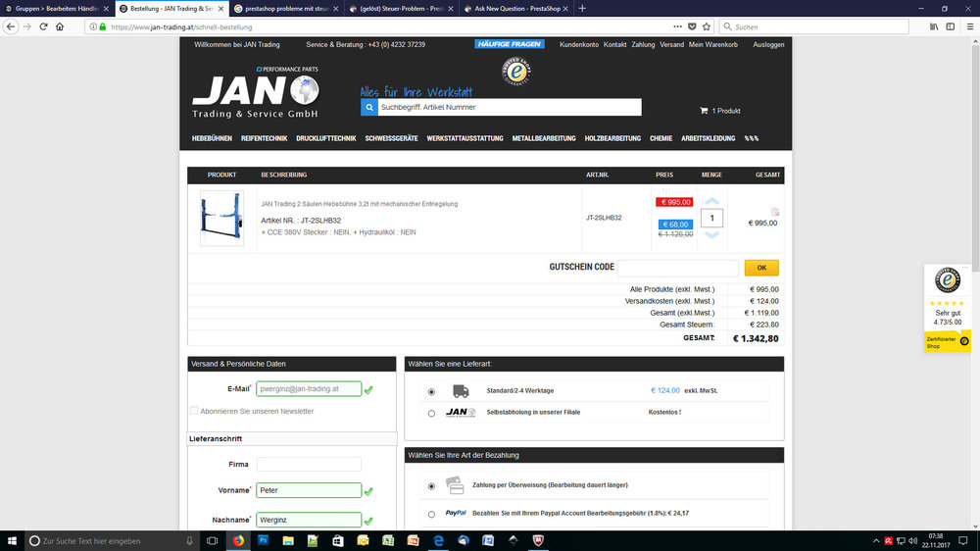Open the Kontakt link
The height and width of the screenshot is (551, 980).
coord(615,44)
